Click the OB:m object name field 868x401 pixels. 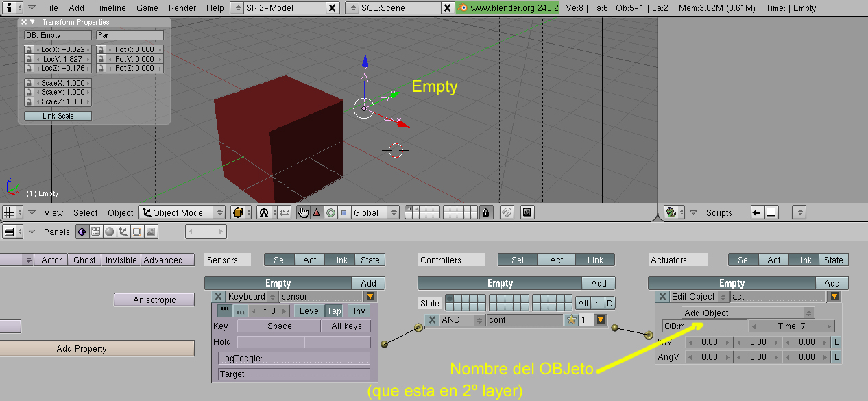click(x=704, y=326)
